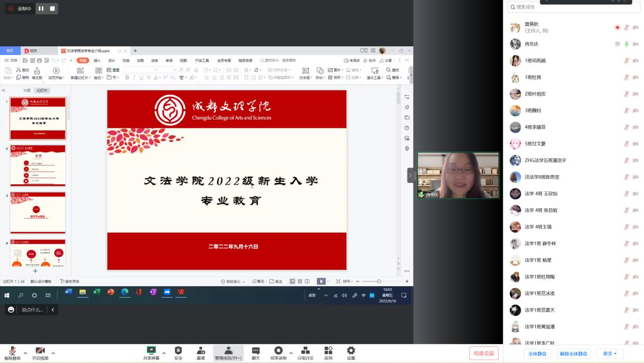Image resolution: width=644 pixels, height=363 pixels.
Task: Open meeting 设置 settings gear
Action: tap(351, 353)
